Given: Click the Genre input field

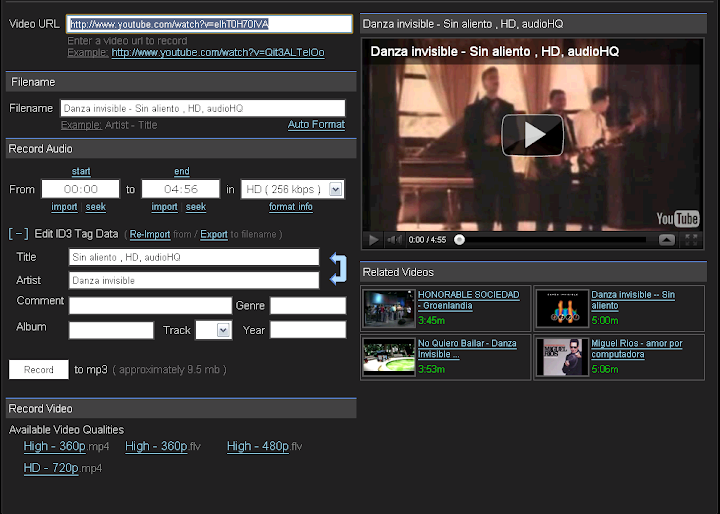Looking at the screenshot, I should click(308, 305).
